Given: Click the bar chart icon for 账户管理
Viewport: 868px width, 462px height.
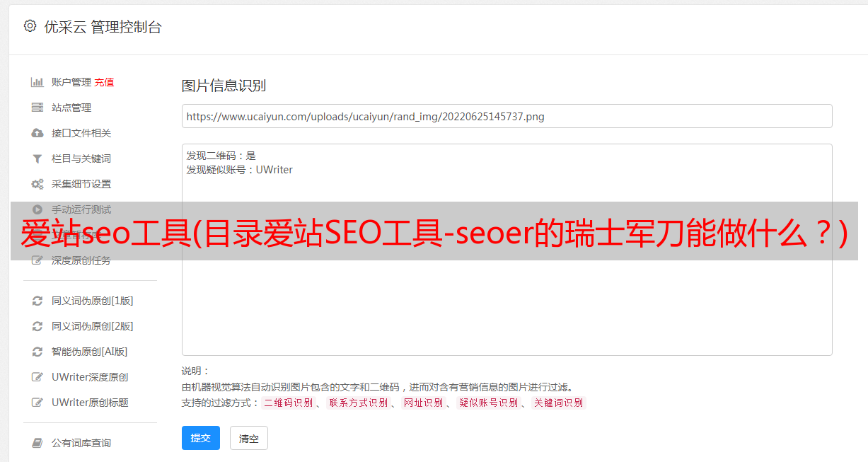Looking at the screenshot, I should [37, 82].
